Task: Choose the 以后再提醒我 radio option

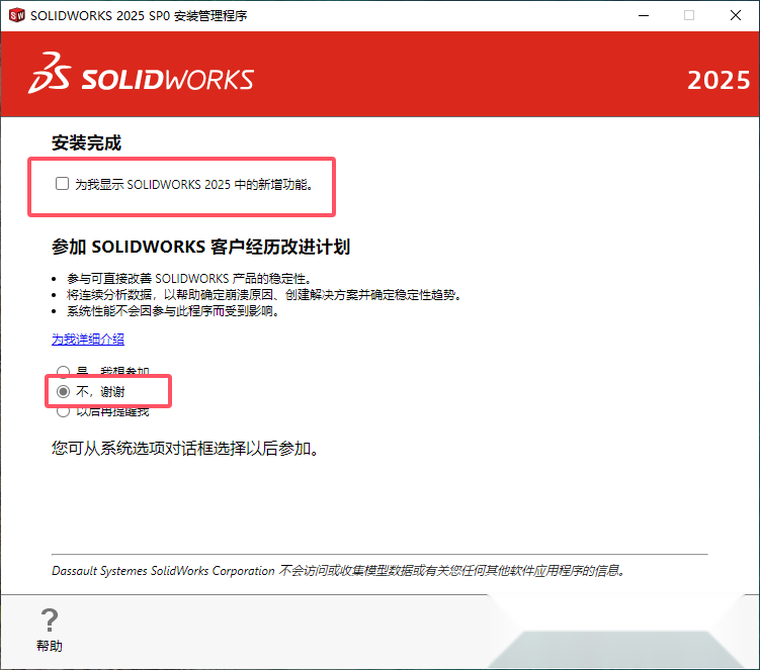Action: 63,412
